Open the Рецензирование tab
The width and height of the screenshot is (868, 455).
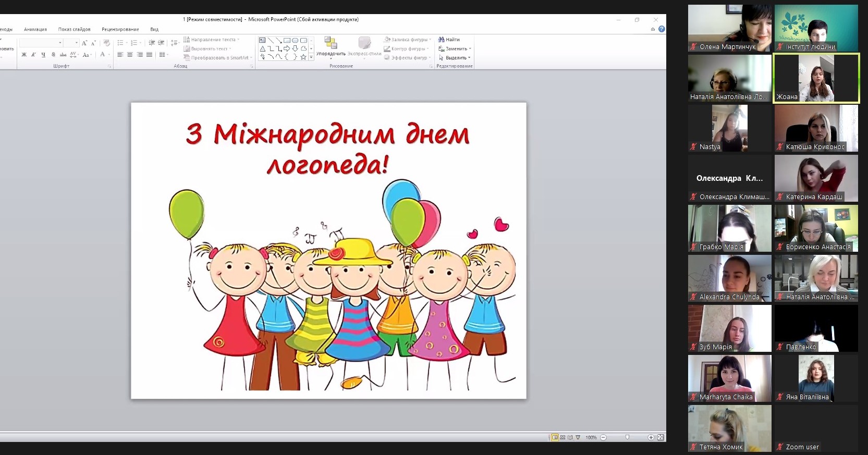(120, 29)
